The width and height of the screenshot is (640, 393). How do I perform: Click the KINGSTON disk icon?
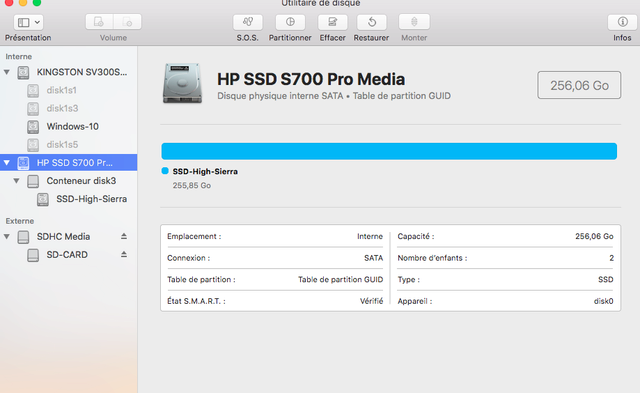coord(23,73)
